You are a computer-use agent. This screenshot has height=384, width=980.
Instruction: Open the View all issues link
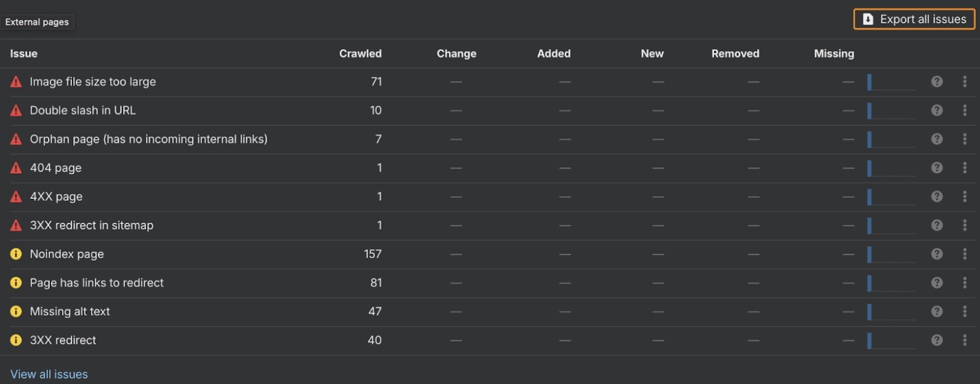[49, 374]
